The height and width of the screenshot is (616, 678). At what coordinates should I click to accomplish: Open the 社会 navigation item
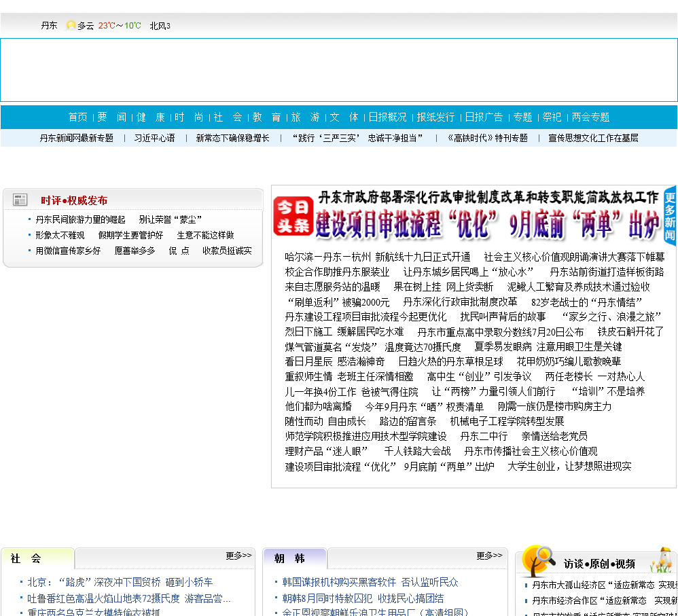228,117
